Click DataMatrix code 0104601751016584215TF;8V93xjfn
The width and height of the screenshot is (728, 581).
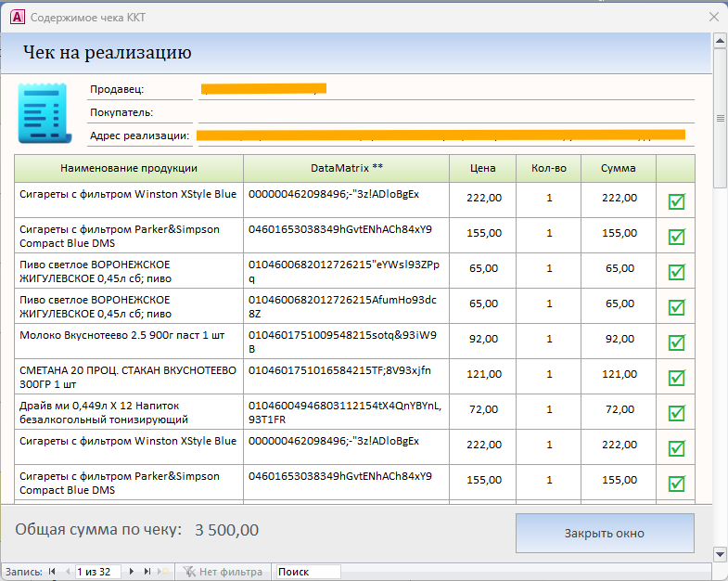click(x=339, y=370)
